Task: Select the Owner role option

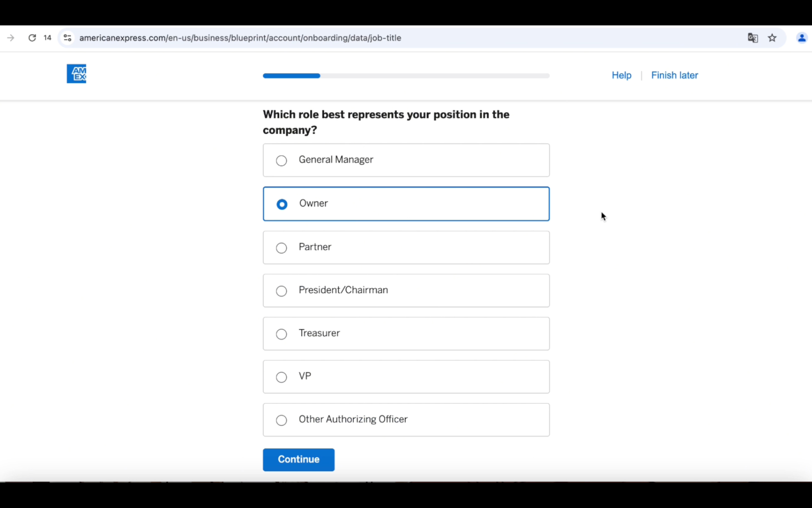Action: [282, 204]
